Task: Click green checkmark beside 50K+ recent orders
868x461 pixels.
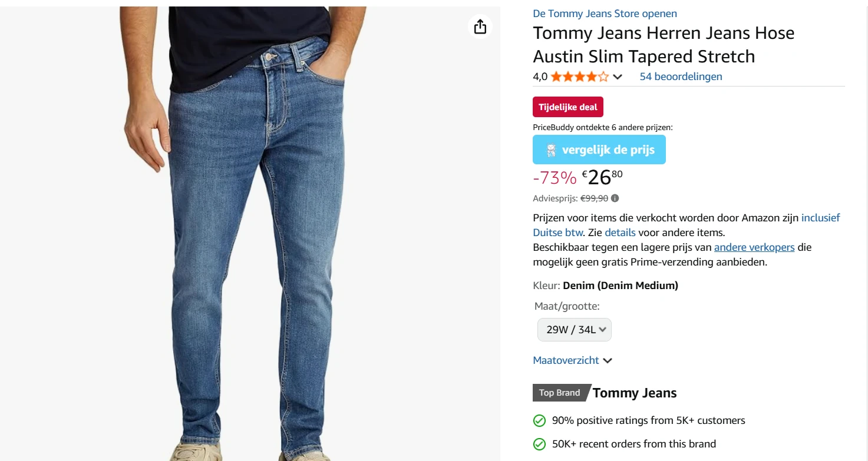Action: (539, 444)
